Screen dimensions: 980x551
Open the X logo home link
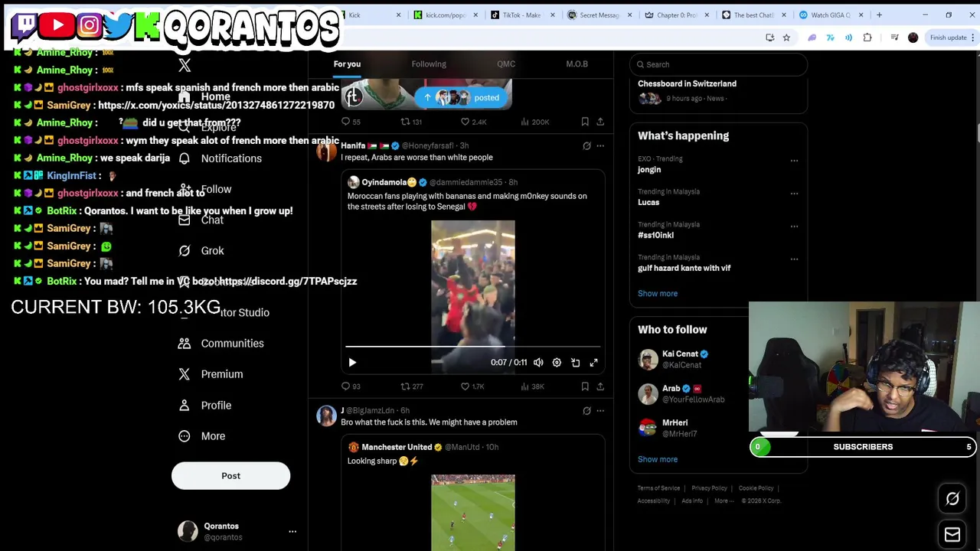click(x=185, y=66)
